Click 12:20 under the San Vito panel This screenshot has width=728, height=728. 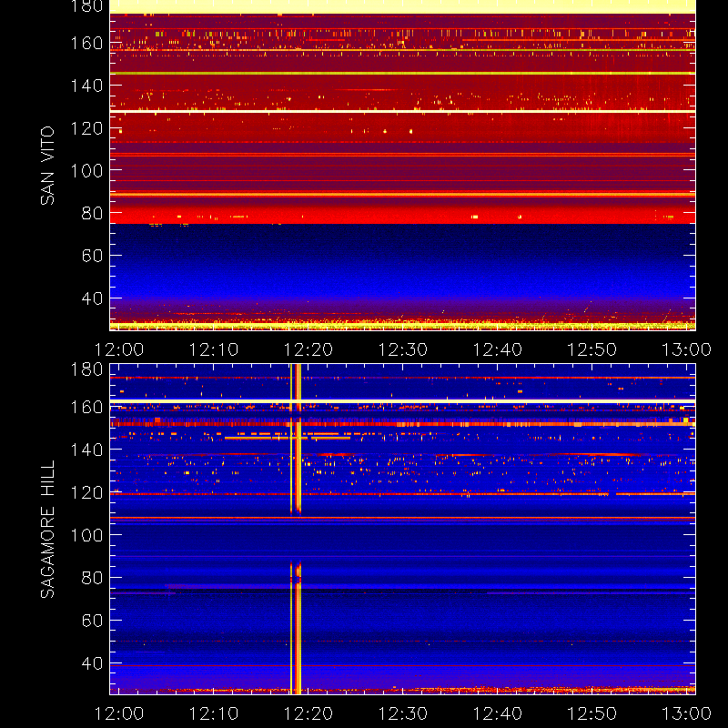308,349
